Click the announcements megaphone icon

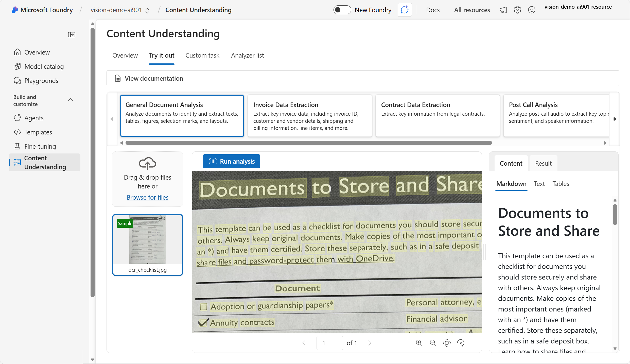(503, 10)
